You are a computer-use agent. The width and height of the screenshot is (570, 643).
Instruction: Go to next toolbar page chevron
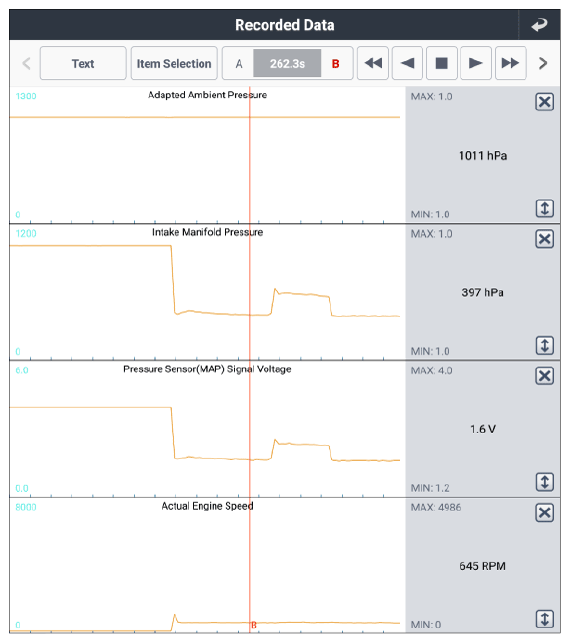click(x=543, y=63)
